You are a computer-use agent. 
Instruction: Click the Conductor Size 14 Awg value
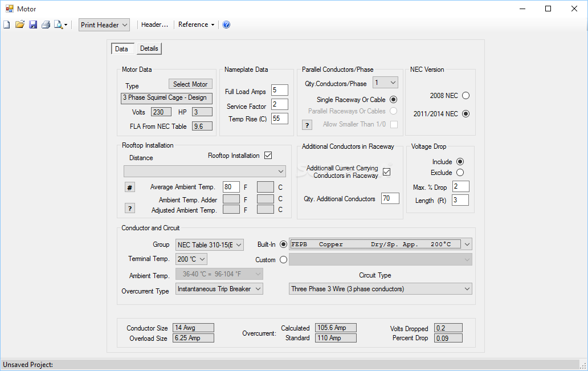(193, 328)
